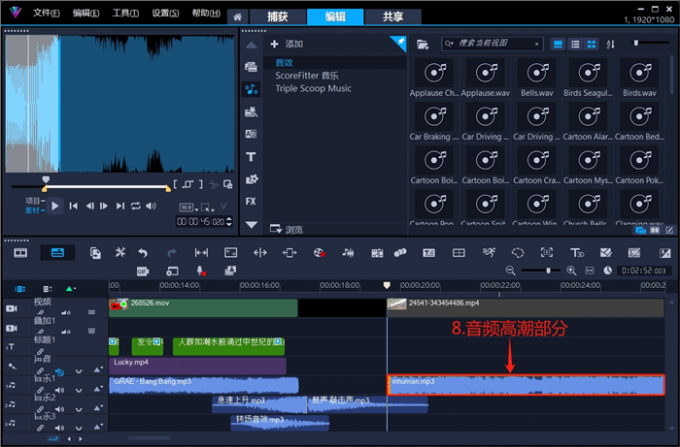Select ScoreFitter 音乐 category
Viewport: 680px width, 447px height.
pyautogui.click(x=307, y=75)
